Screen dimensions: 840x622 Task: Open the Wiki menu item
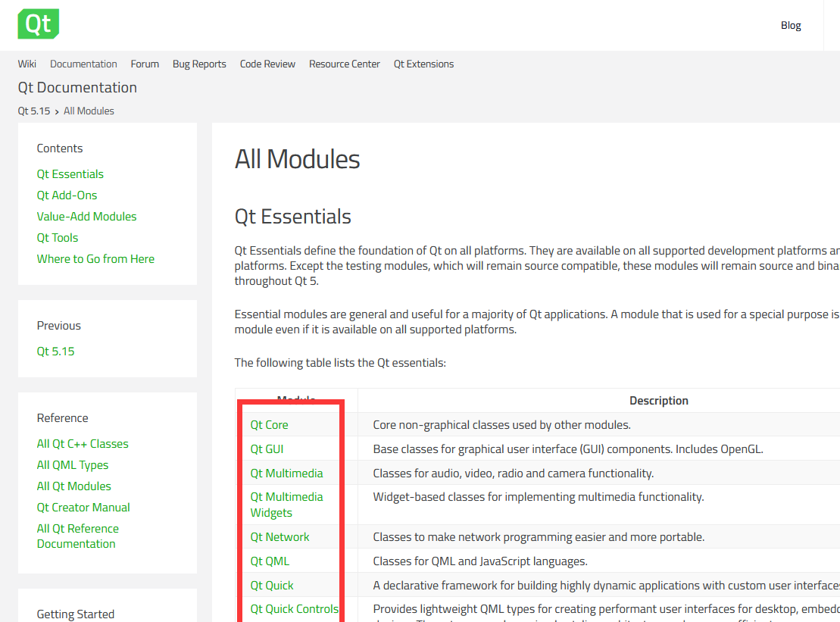pyautogui.click(x=27, y=64)
